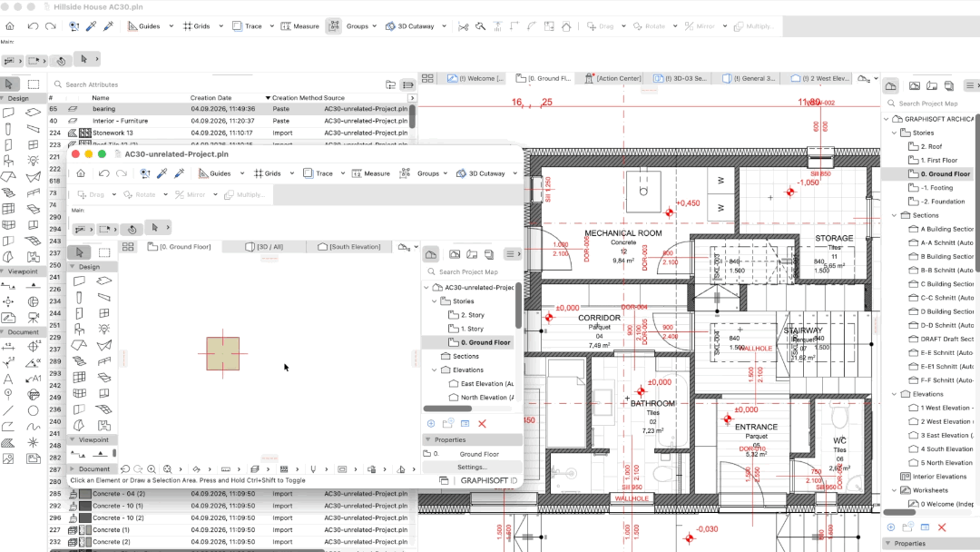Click Settings... button in AC30-unrelated Properties
Image resolution: width=980 pixels, height=552 pixels.
click(x=473, y=467)
